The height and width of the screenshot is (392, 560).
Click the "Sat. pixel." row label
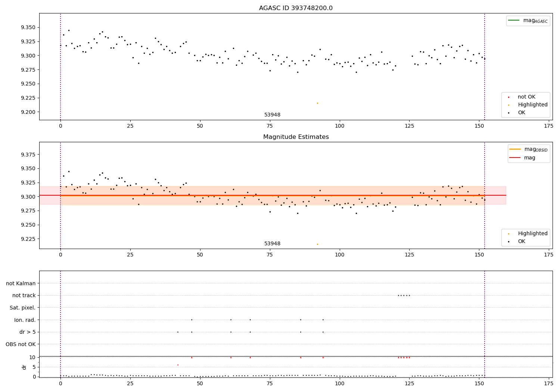pos(23,308)
